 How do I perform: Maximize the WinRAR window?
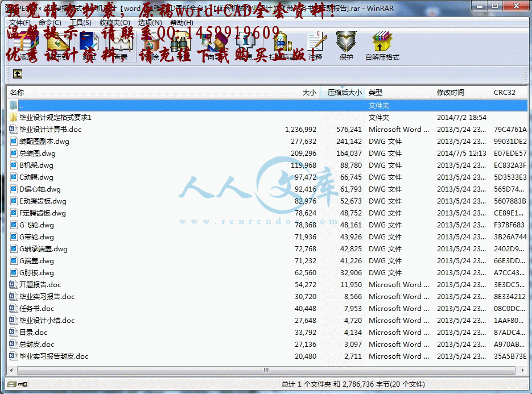click(495, 6)
